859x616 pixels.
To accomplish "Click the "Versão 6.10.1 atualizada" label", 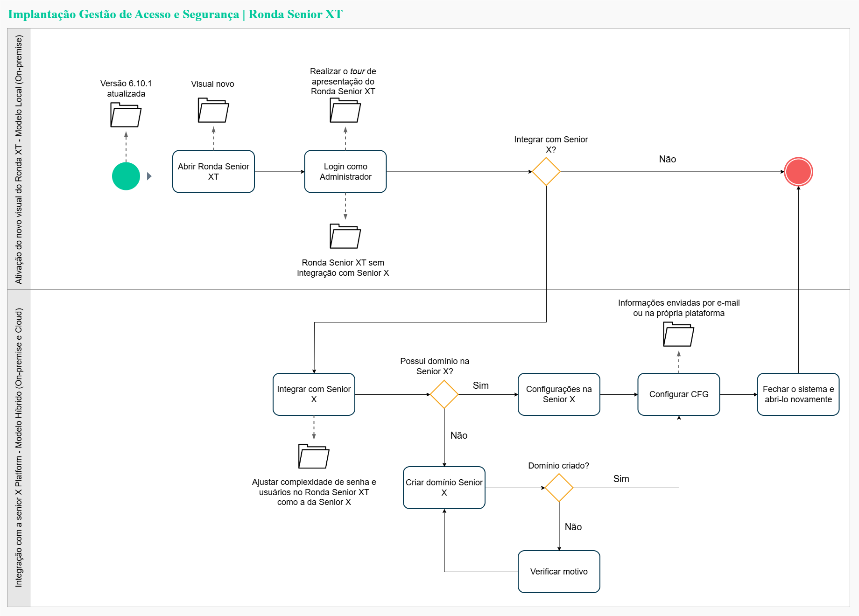I will tap(126, 89).
